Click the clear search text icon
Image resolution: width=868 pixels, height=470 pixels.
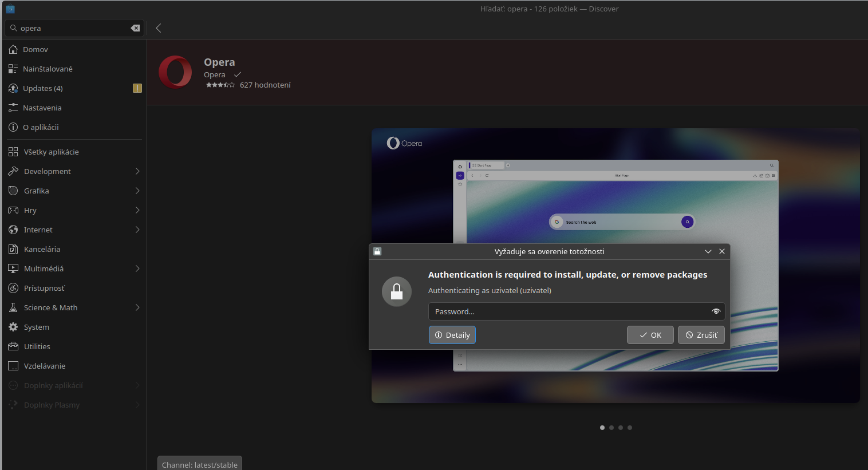(x=135, y=28)
